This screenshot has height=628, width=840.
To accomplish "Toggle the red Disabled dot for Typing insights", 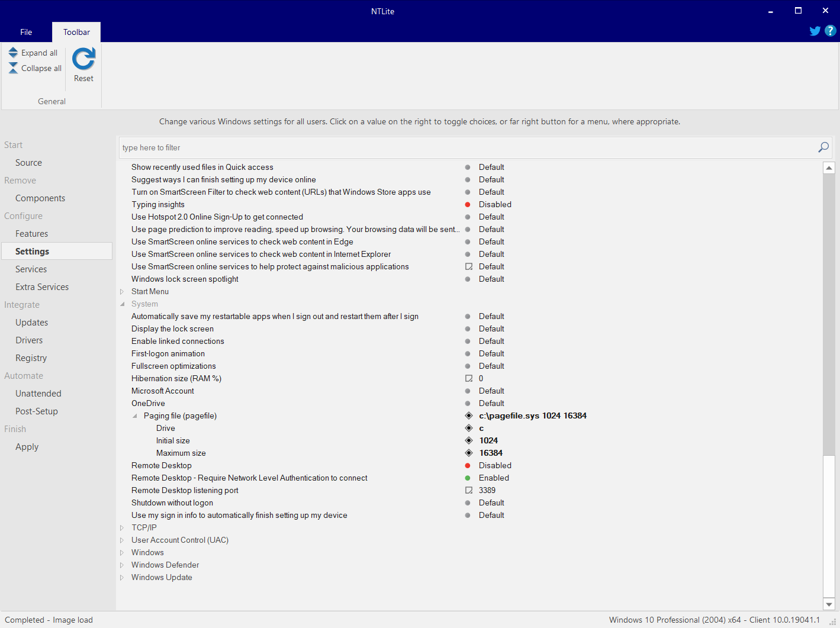I will point(468,205).
